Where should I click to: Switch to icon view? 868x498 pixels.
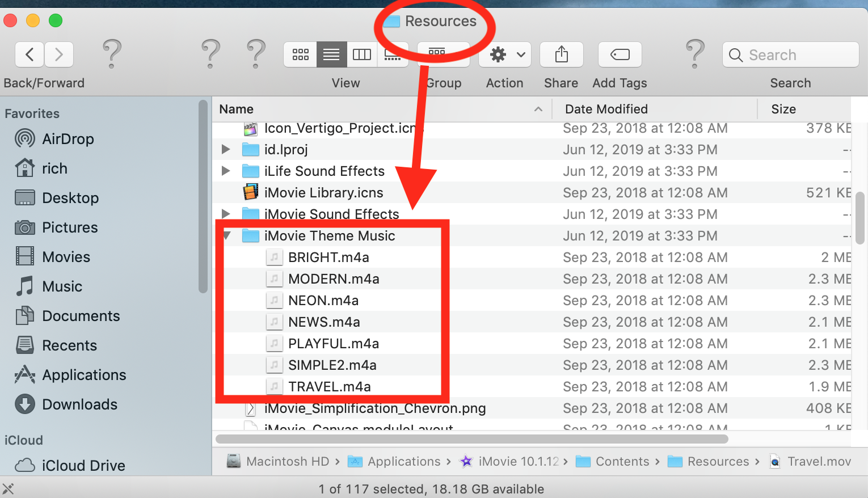(x=300, y=54)
